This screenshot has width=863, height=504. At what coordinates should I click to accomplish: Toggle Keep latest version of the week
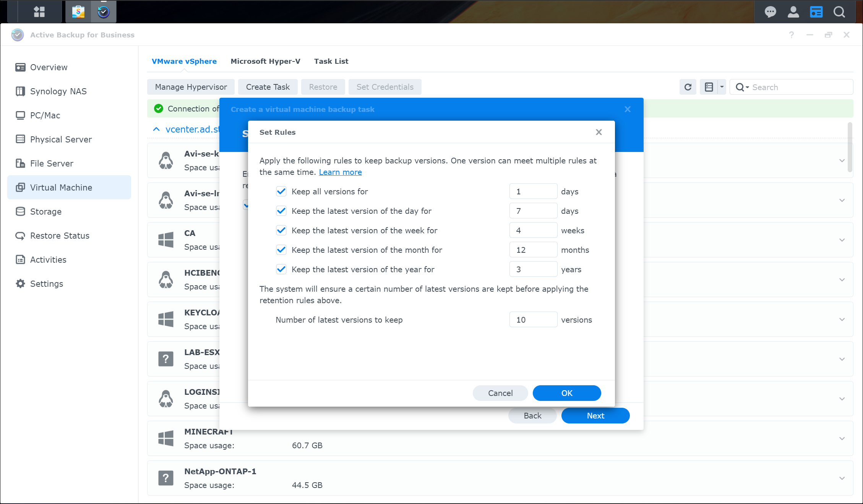281,230
